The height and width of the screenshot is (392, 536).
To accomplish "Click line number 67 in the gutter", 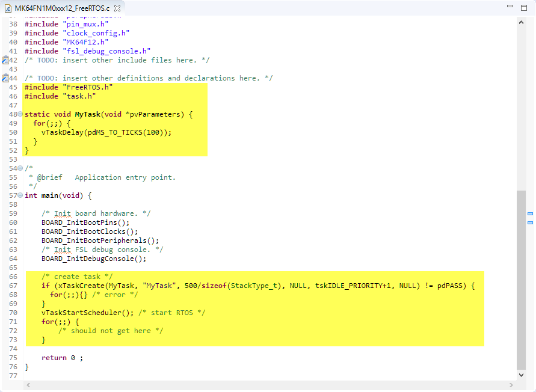I will click(x=13, y=286).
